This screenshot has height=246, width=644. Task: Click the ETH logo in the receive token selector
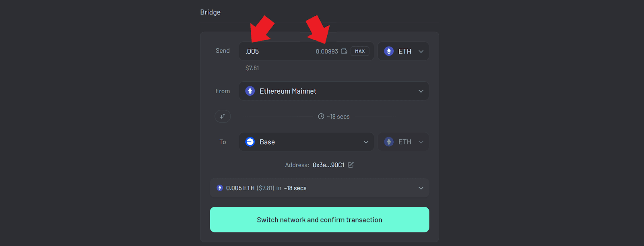coord(388,141)
